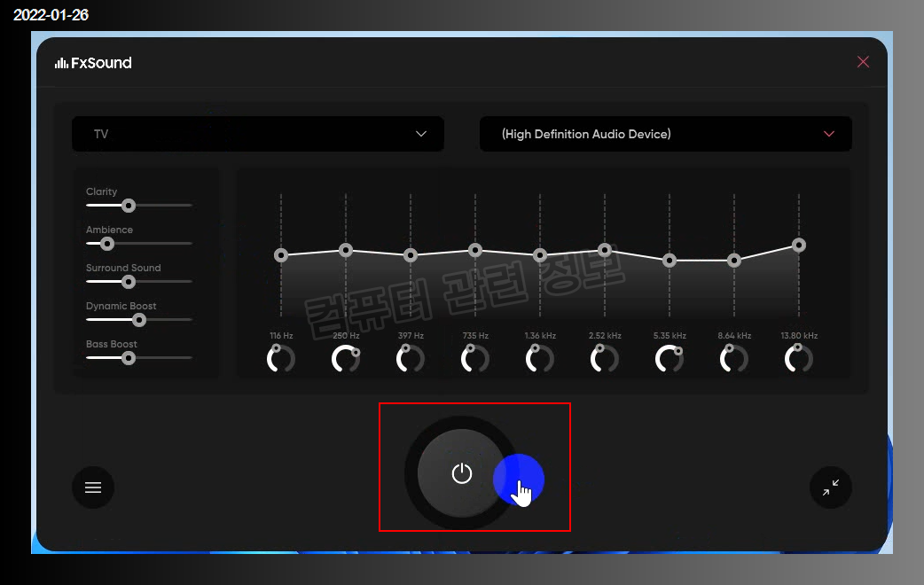Click the 8.64 kHz frequency knob
The image size is (924, 585).
point(734,359)
